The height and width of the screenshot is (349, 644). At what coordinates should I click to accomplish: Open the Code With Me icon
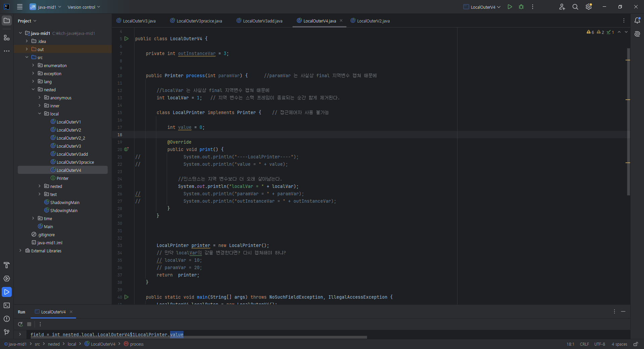click(562, 7)
